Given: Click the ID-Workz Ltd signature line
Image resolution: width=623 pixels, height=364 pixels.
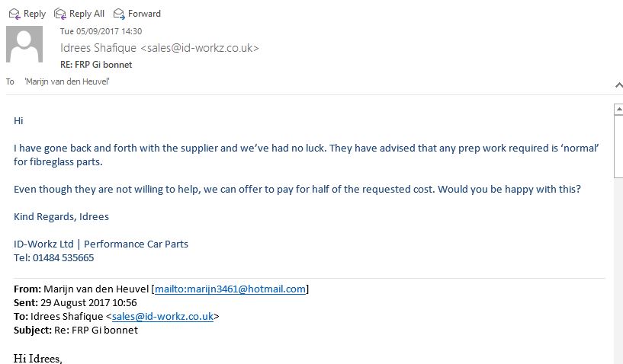Looking at the screenshot, I should 101,244.
